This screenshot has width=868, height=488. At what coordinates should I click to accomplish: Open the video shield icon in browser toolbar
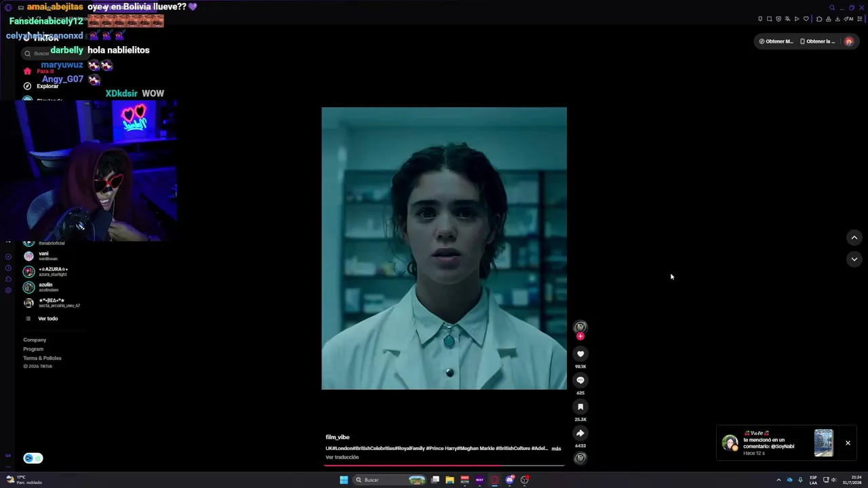point(778,19)
